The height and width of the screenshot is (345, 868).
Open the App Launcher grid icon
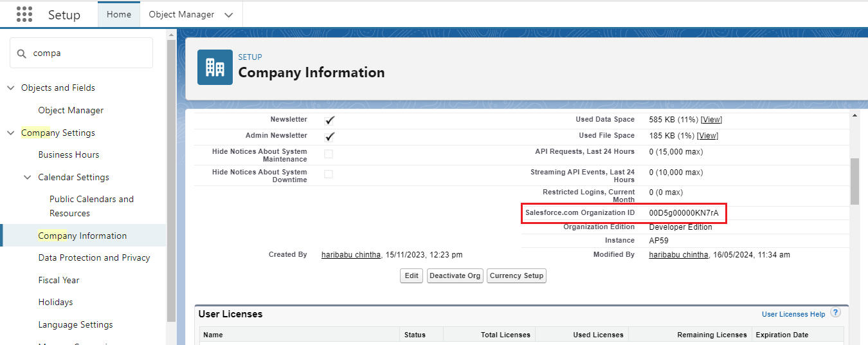tap(24, 14)
